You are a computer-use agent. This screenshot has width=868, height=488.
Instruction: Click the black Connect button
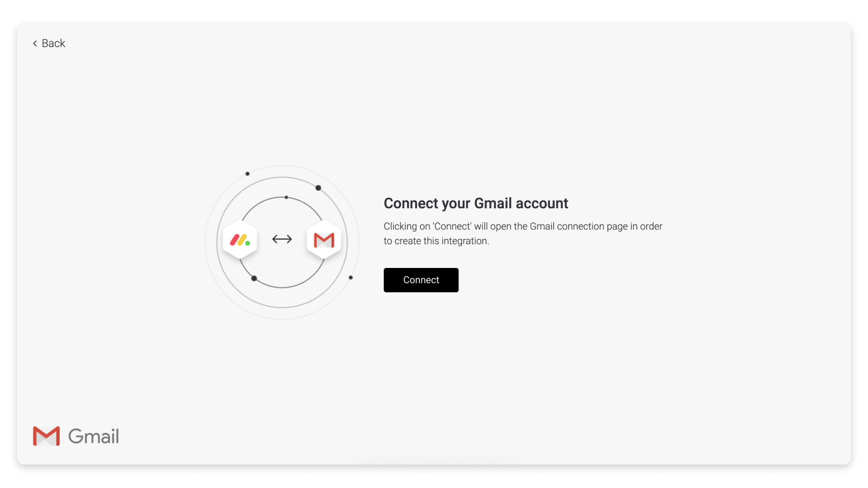coord(421,280)
